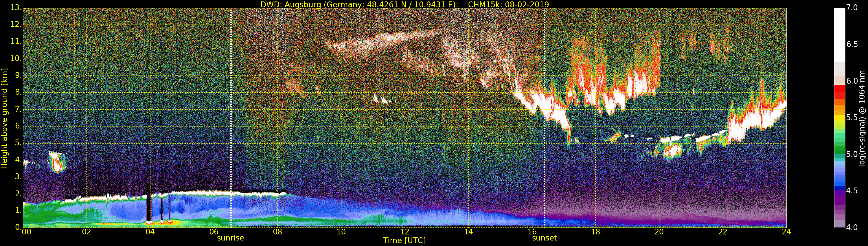Click the x-axis tick label '22'
The width and height of the screenshot is (868, 246).
[x=723, y=232]
